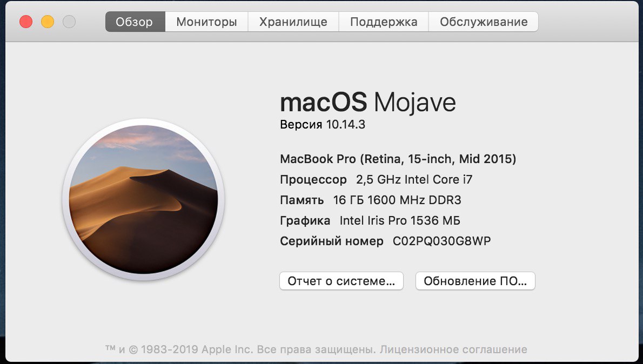
Task: Click the MacBook Pro model name line
Action: 398,159
